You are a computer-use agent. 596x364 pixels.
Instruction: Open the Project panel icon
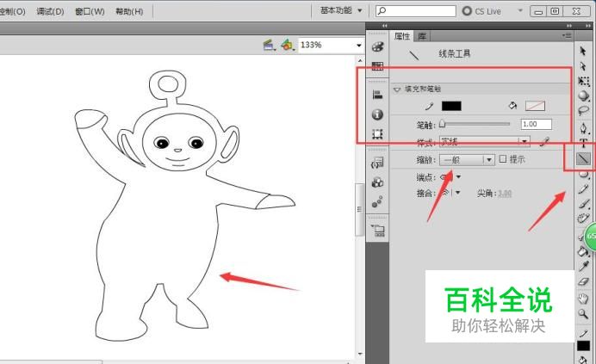point(379,231)
